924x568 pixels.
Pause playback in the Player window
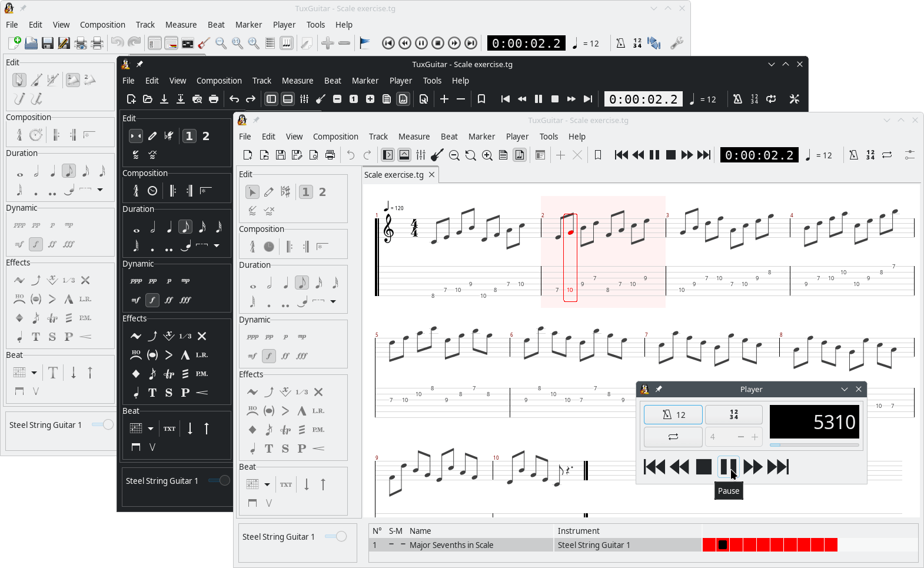point(728,467)
